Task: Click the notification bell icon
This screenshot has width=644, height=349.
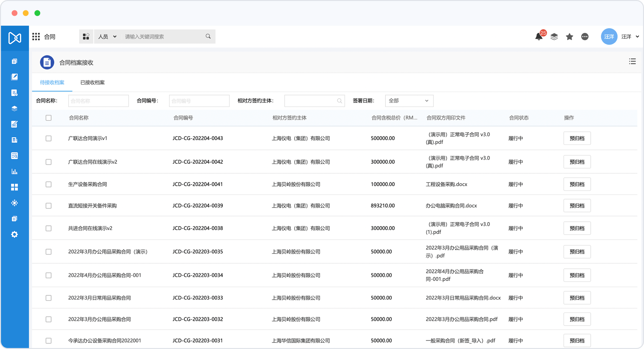Action: [539, 37]
